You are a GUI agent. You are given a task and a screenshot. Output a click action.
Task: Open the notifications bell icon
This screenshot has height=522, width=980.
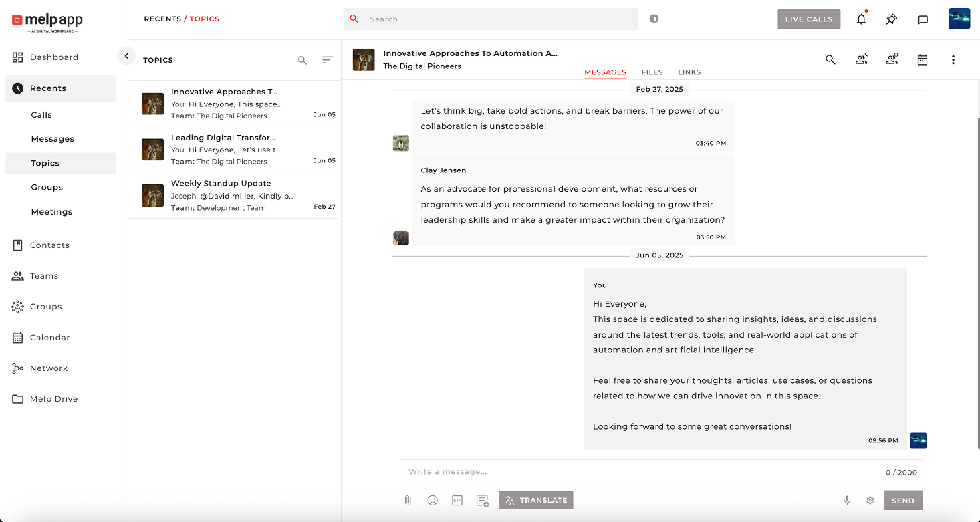tap(861, 19)
